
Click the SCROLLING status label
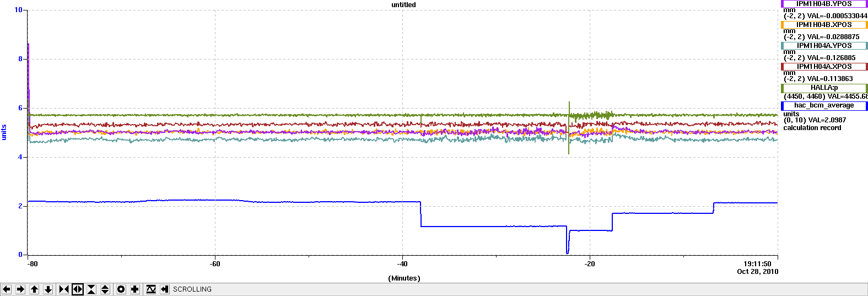tap(192, 289)
